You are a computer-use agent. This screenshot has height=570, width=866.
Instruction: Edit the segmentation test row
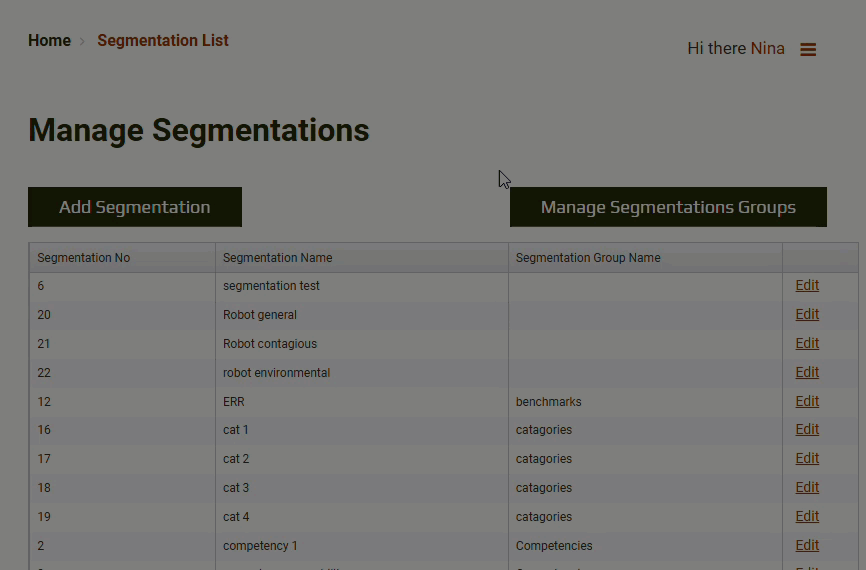click(x=807, y=286)
